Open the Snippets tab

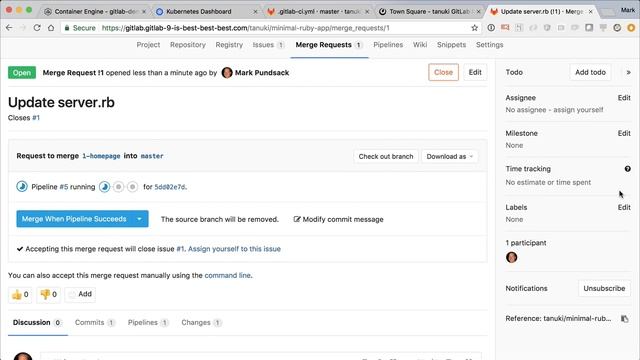[451, 45]
